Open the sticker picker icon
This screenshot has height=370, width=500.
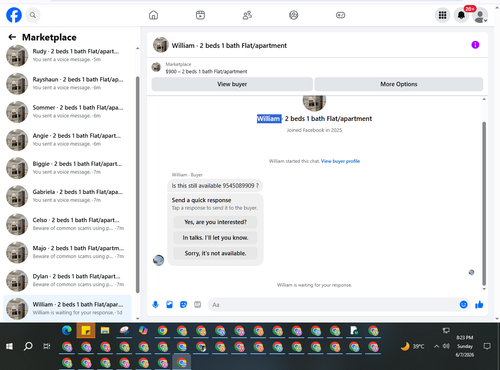183,304
